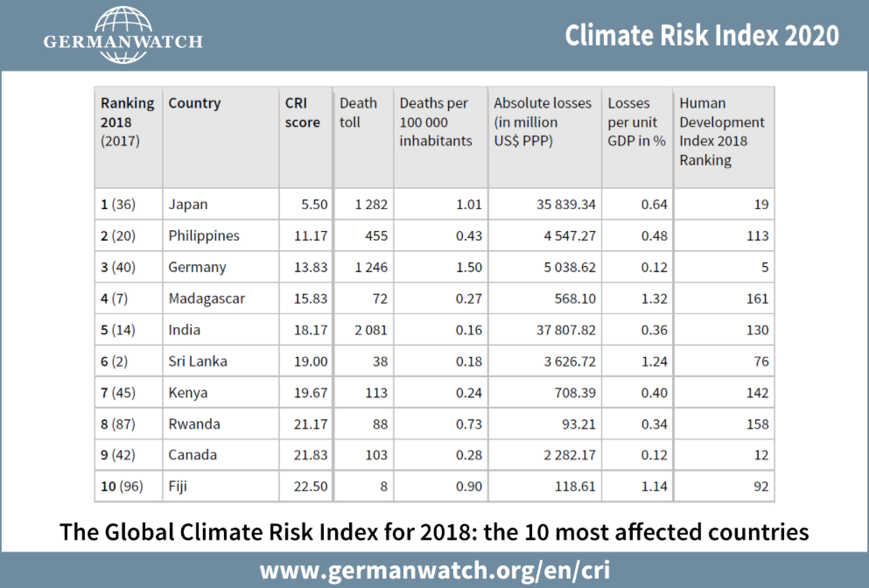Select the Philippines row country name
Viewport: 869px width, 588px height.
point(204,236)
